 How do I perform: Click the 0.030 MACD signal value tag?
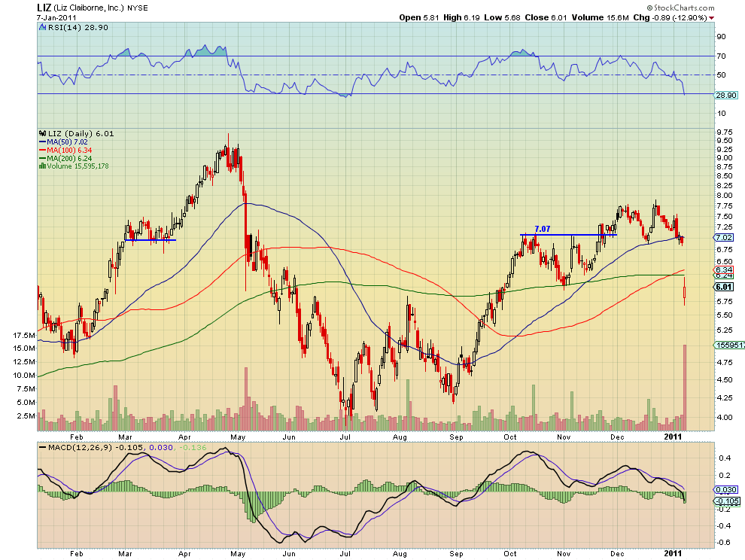pos(726,490)
